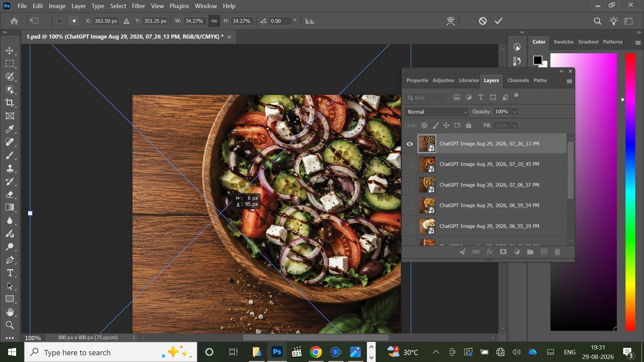Switch to the Channels tab
The width and height of the screenshot is (644, 362).
click(518, 80)
